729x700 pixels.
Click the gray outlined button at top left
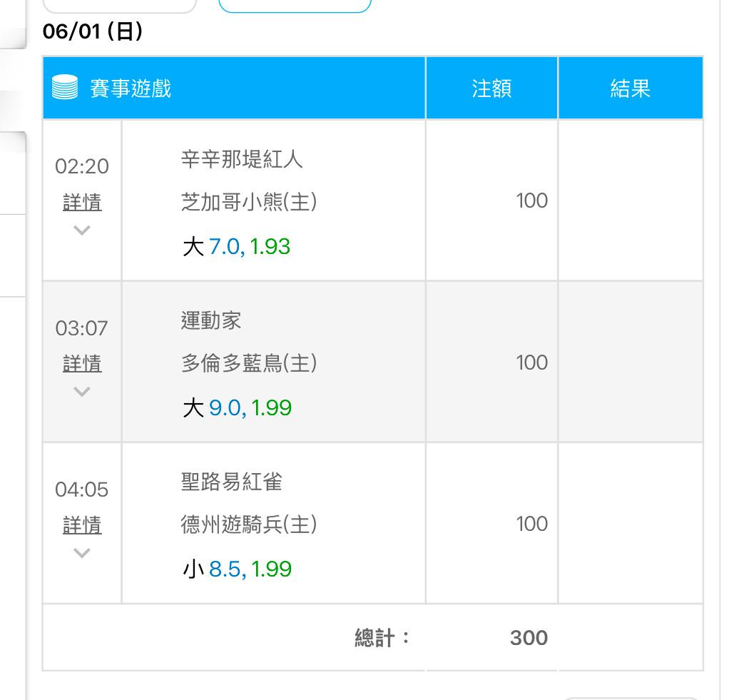(x=120, y=5)
